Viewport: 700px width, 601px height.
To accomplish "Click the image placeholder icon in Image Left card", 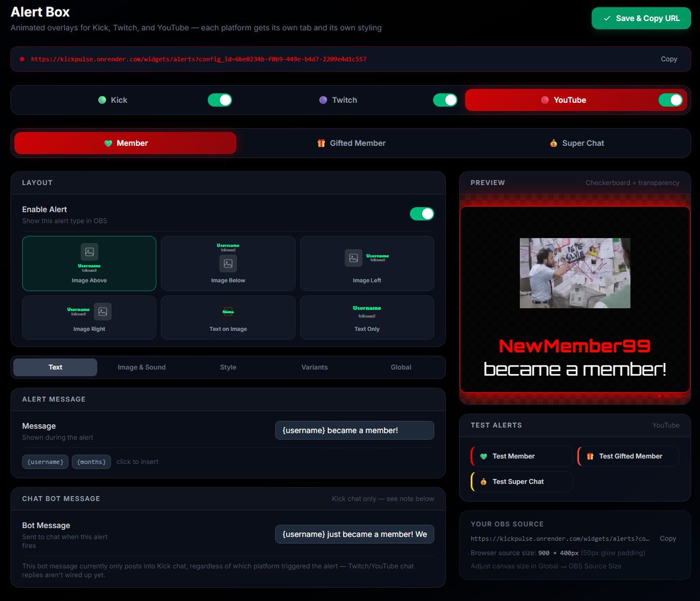I will pos(353,258).
